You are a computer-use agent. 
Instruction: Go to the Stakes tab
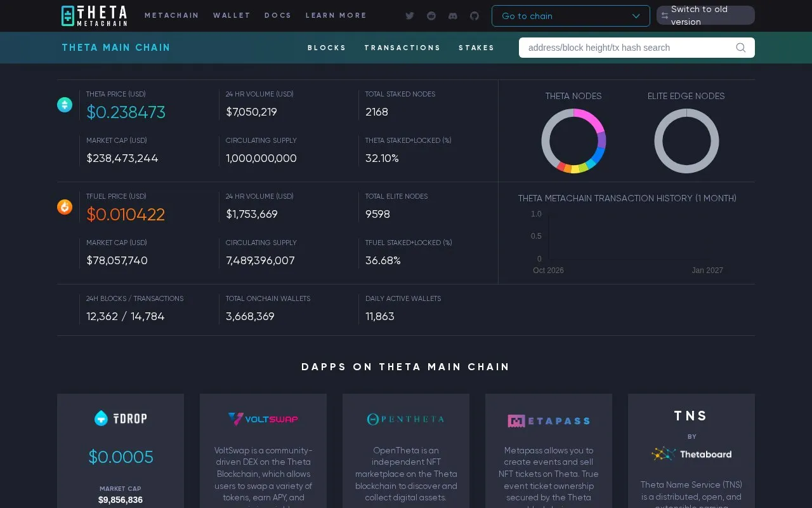click(x=476, y=48)
